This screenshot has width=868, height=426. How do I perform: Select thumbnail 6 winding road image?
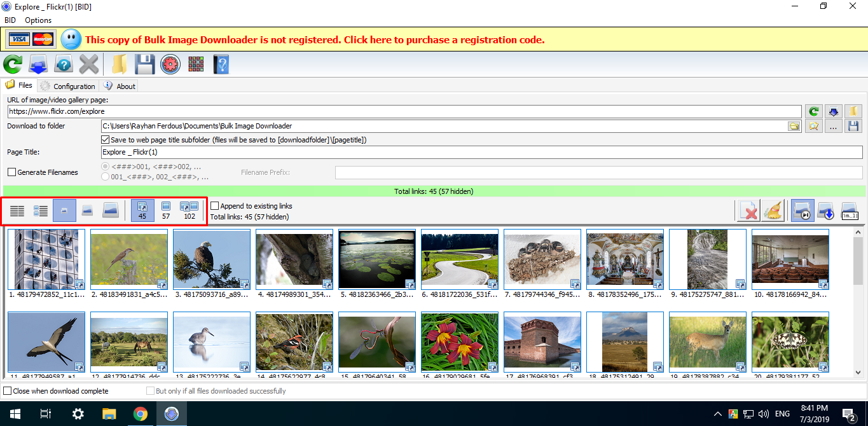(x=460, y=259)
